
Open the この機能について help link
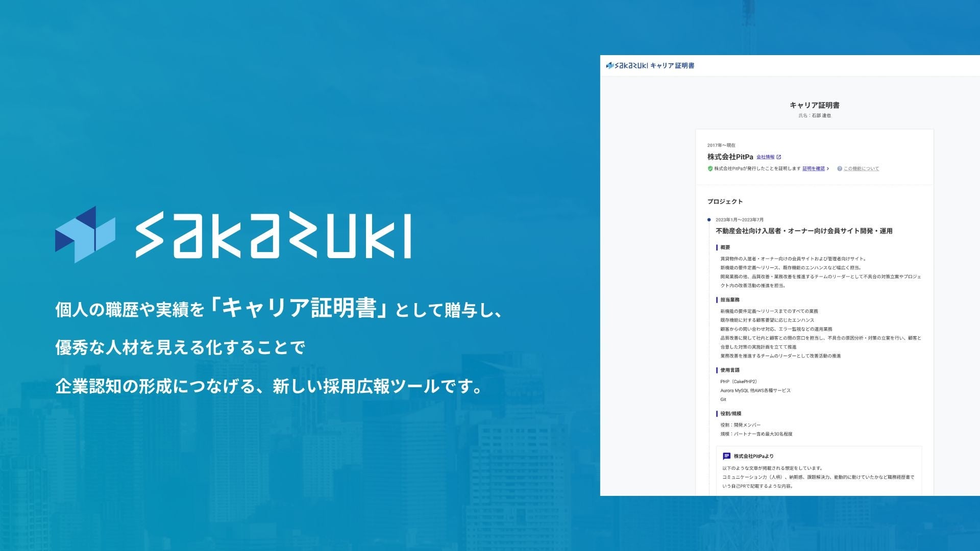click(861, 169)
